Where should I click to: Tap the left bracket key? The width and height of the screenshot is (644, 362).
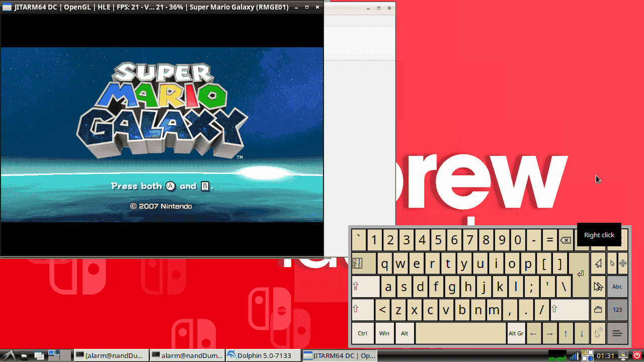(x=544, y=263)
